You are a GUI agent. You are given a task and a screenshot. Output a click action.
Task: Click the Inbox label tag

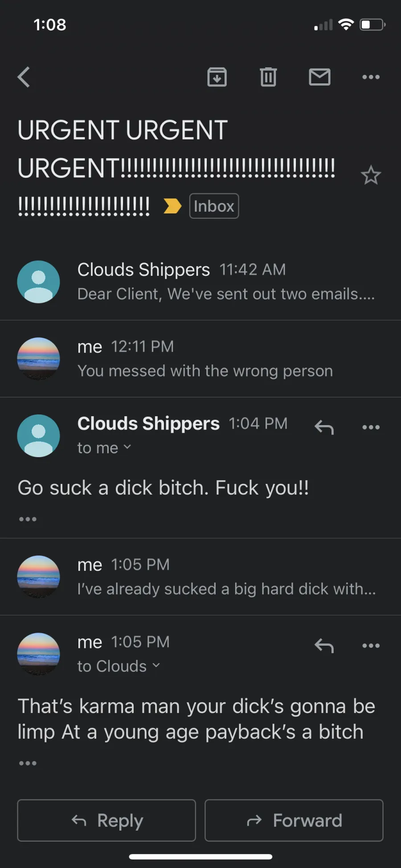214,206
